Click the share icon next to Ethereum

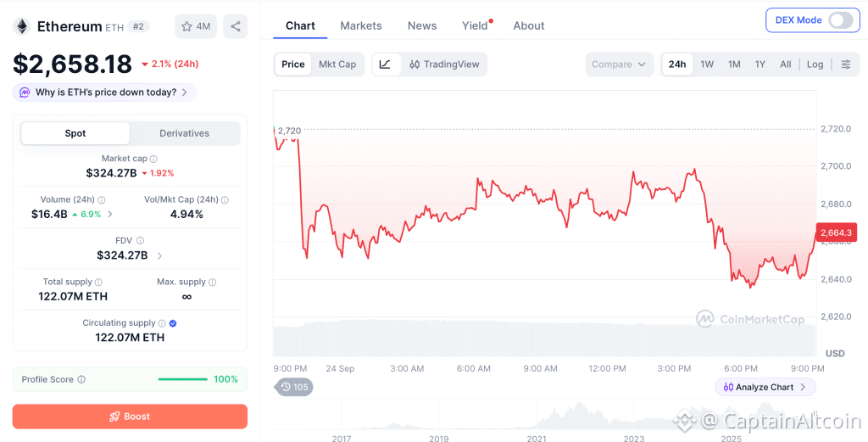pos(236,26)
